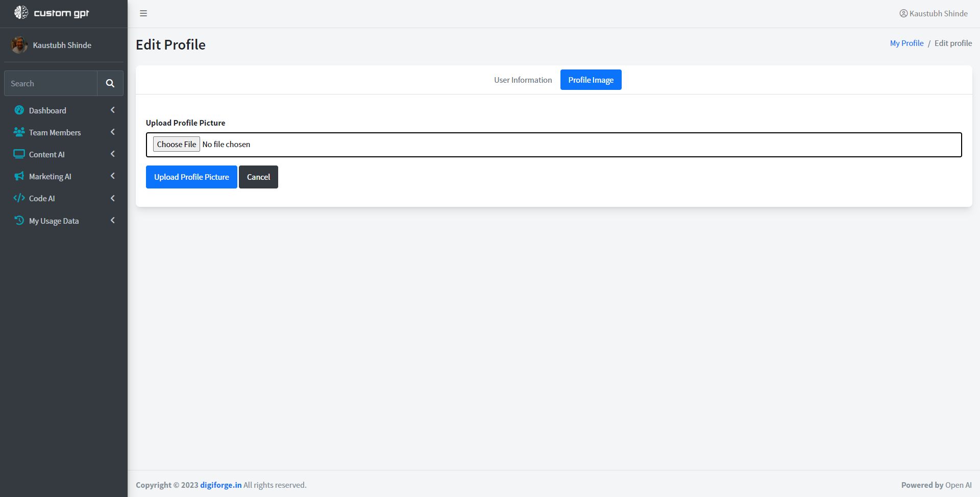The image size is (980, 497).
Task: Click the Team Members people icon
Action: (19, 132)
